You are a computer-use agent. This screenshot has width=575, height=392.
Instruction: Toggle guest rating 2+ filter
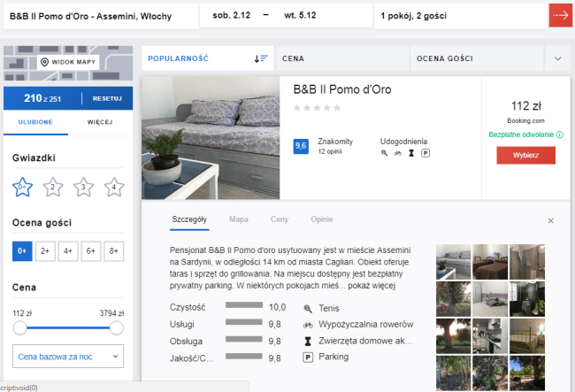[x=45, y=251]
